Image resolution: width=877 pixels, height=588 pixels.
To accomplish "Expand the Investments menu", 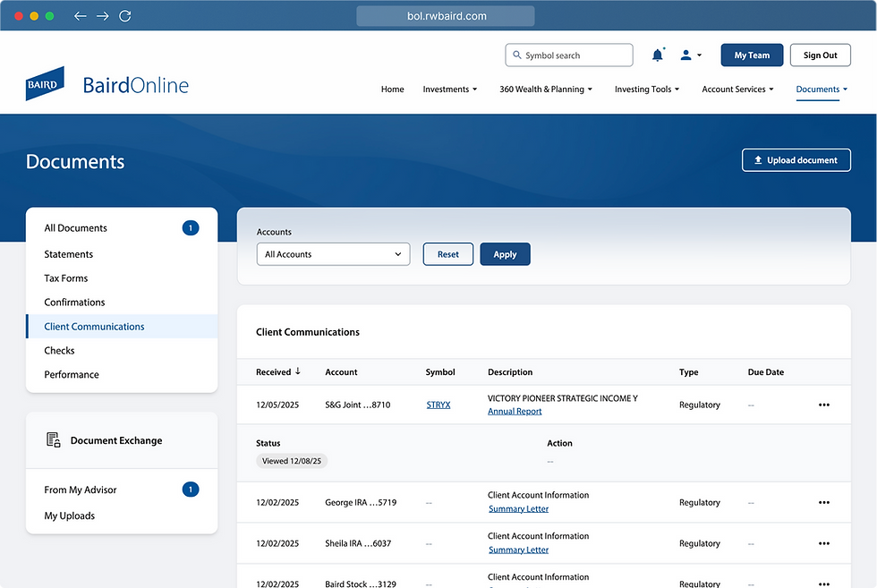I will click(x=449, y=89).
